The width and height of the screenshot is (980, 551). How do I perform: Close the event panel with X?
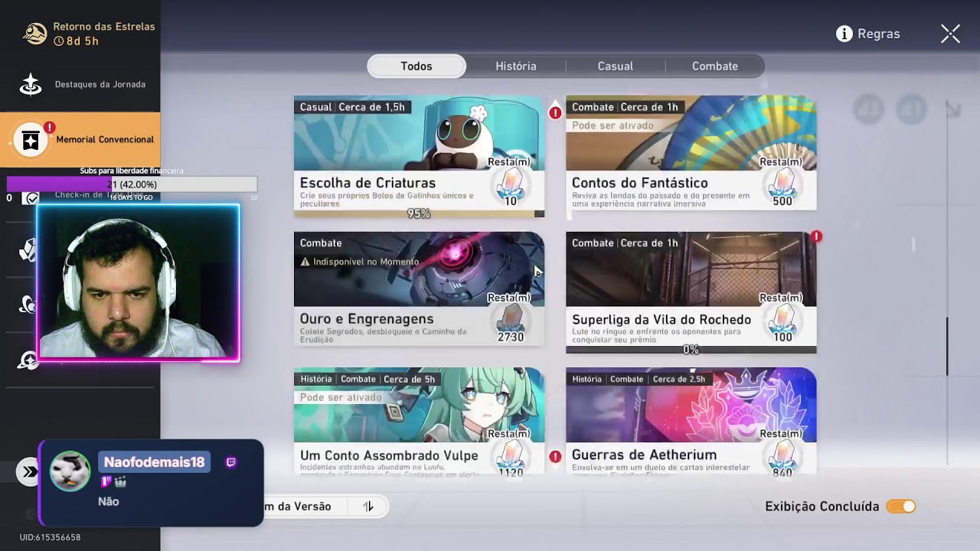tap(950, 34)
